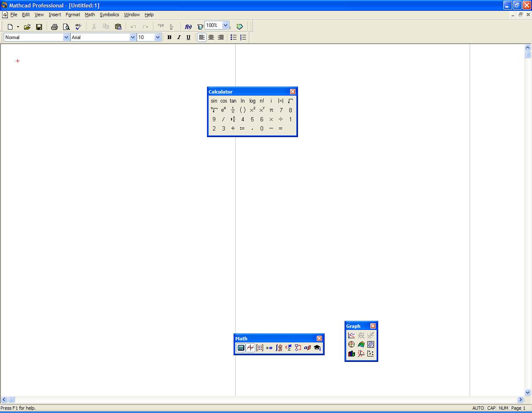
Task: Click the vertical scrollbar down arrow
Action: pos(528,392)
